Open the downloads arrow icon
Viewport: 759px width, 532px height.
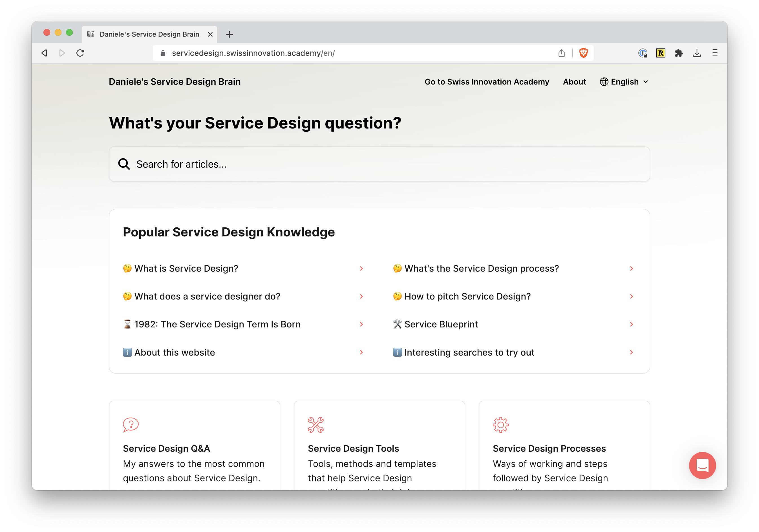pyautogui.click(x=697, y=53)
